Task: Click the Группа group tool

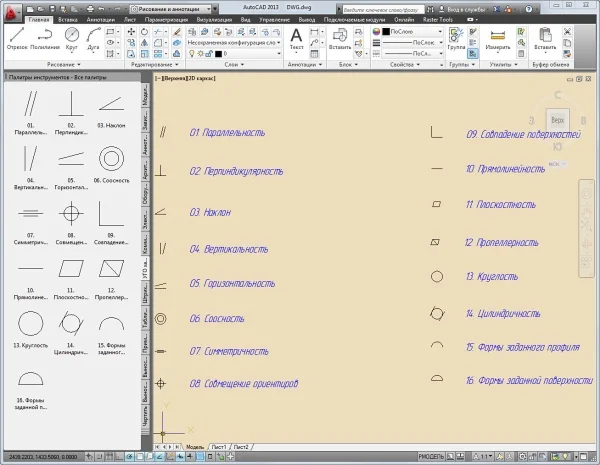Action: click(456, 39)
